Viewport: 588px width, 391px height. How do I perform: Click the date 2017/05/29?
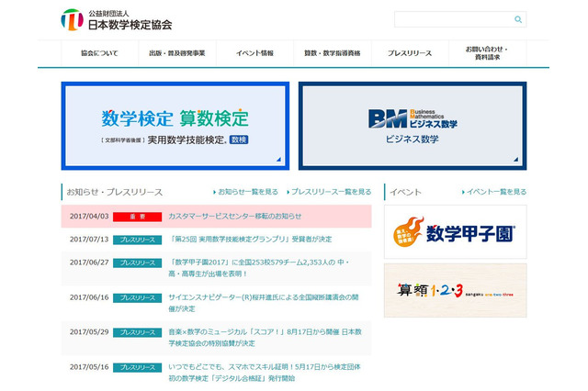[x=89, y=332]
